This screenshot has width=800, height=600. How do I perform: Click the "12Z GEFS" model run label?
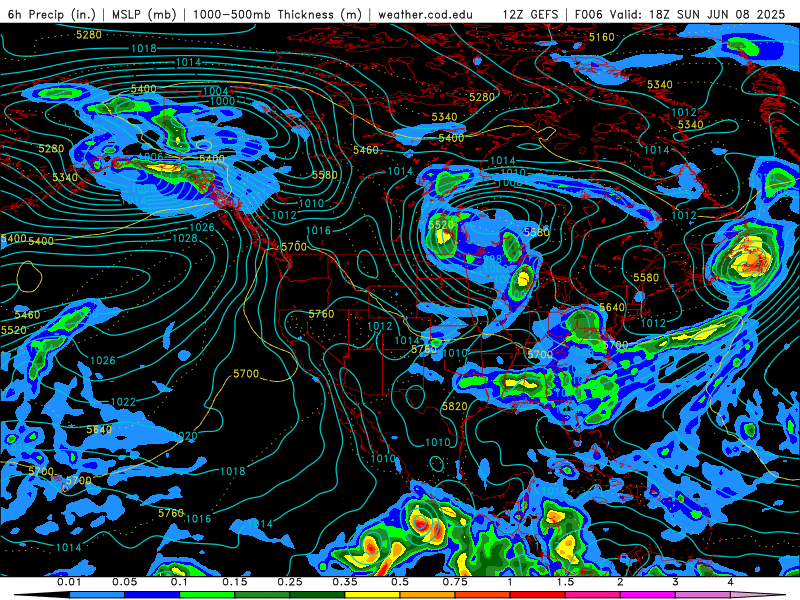coord(530,14)
